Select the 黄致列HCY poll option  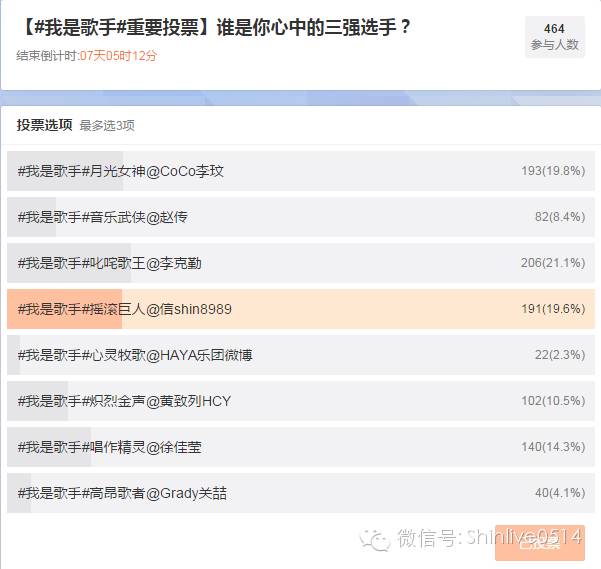(x=301, y=401)
